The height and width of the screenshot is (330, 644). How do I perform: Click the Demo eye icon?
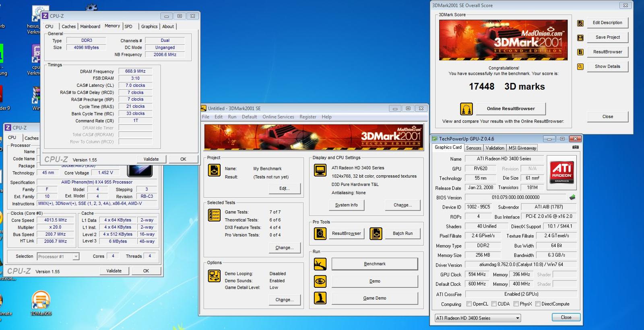click(x=320, y=281)
